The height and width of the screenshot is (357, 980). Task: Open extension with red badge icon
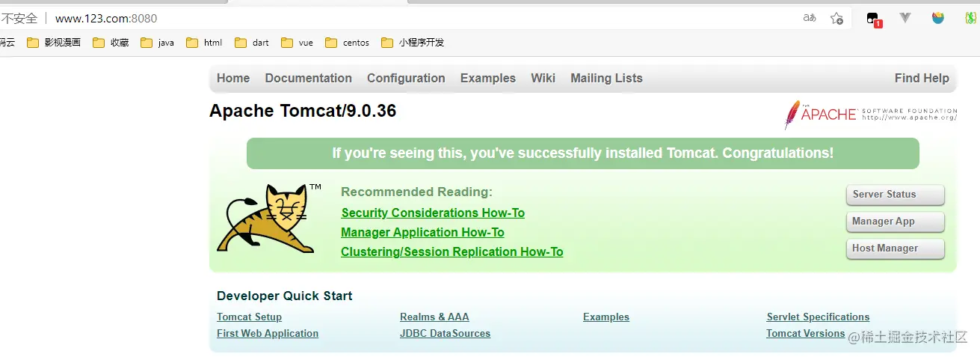pos(873,19)
